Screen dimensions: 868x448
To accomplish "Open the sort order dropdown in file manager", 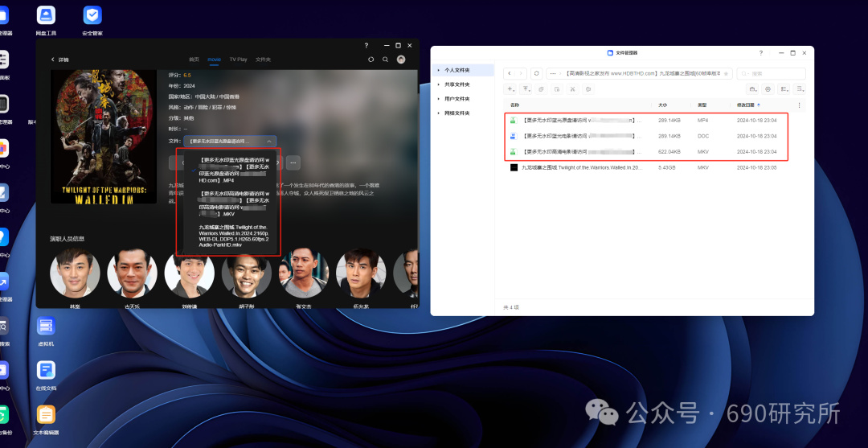I will coord(800,89).
